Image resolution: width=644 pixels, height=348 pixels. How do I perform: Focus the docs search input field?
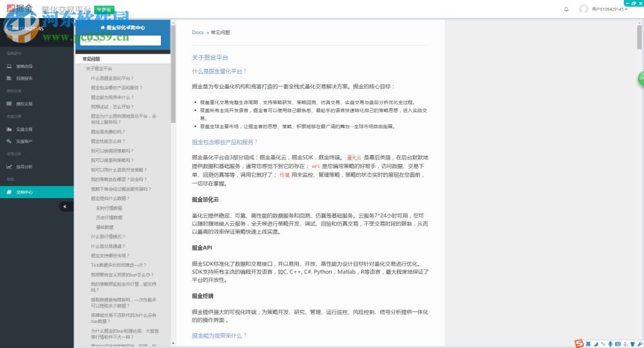click(120, 41)
